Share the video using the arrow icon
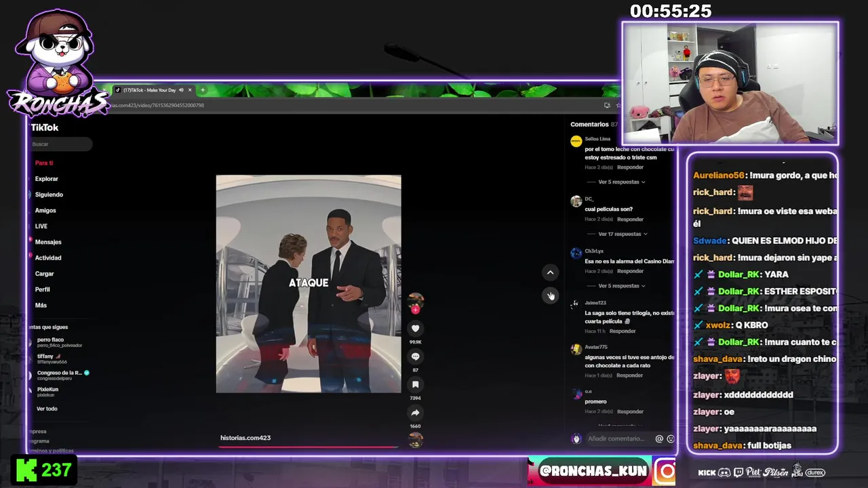868x488 pixels. pyautogui.click(x=416, y=412)
